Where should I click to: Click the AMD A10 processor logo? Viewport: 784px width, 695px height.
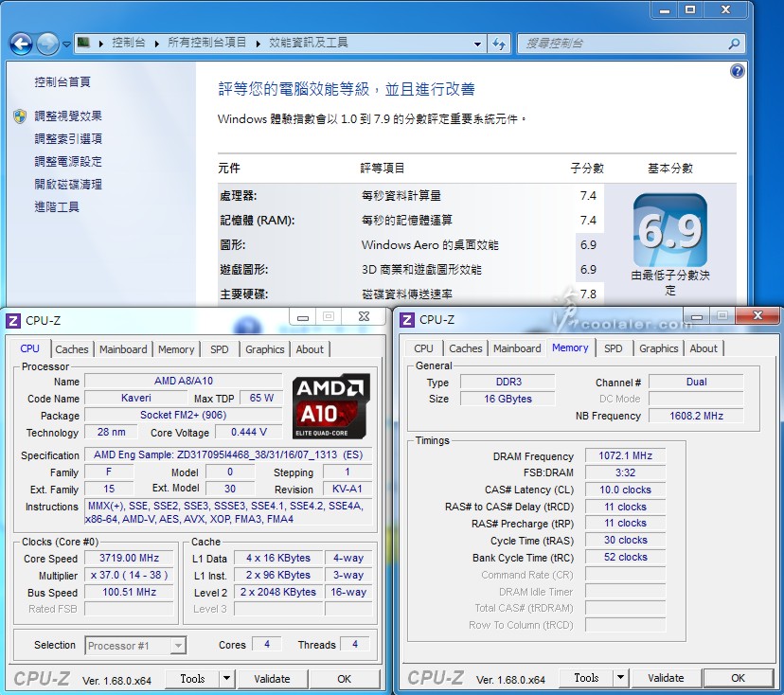[x=330, y=406]
